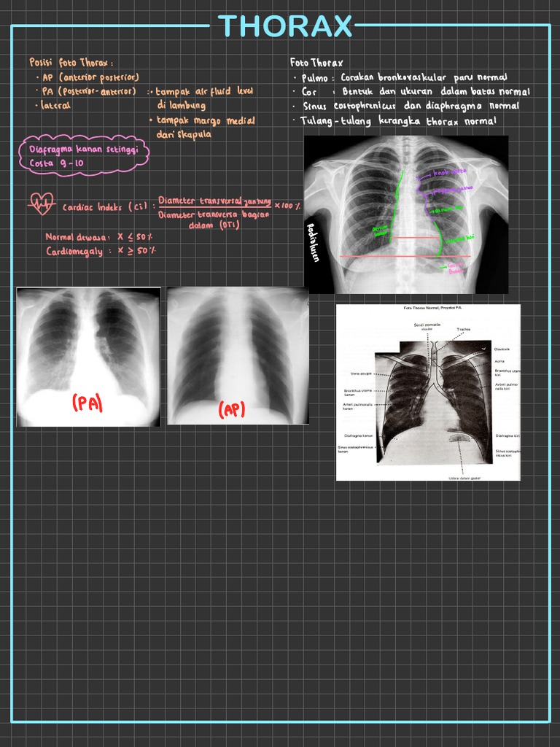
Task: Select the X-ray image labeled (PA)
Action: tap(88, 356)
